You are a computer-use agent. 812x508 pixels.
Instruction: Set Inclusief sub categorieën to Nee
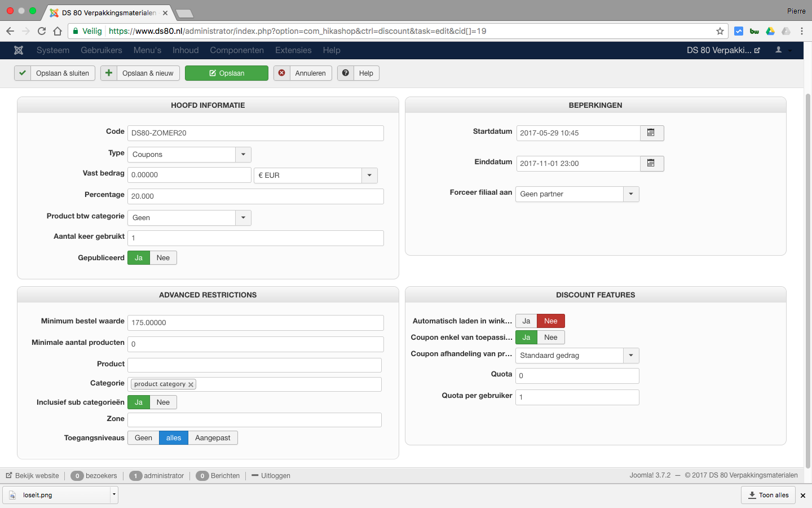[x=163, y=402]
